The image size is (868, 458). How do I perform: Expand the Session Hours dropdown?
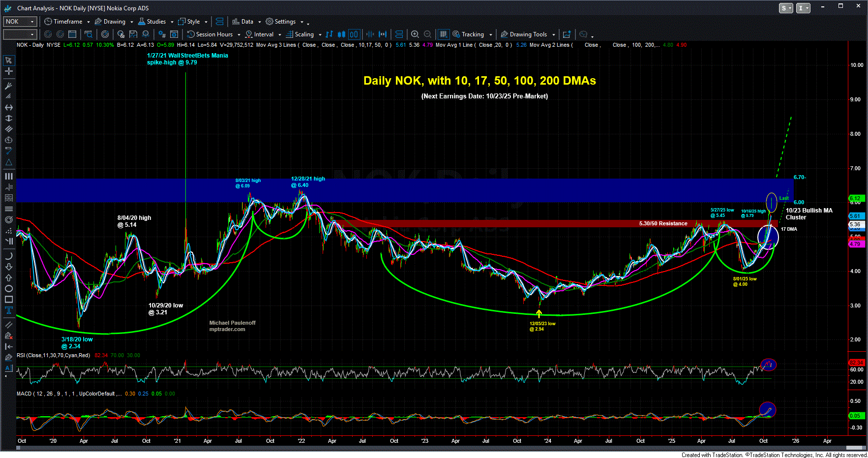pyautogui.click(x=239, y=35)
